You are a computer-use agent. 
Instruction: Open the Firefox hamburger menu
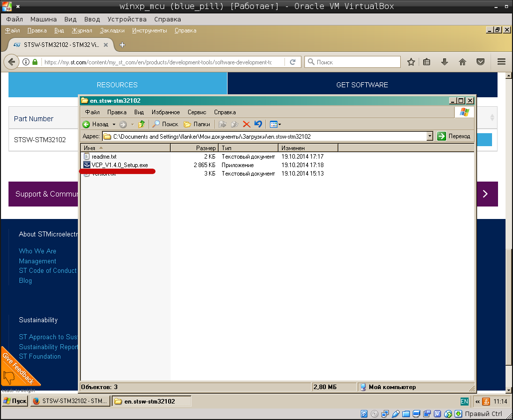tap(501, 62)
